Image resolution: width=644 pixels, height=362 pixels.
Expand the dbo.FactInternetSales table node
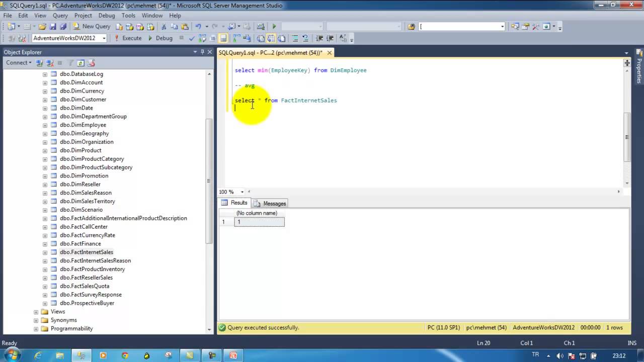(45, 252)
